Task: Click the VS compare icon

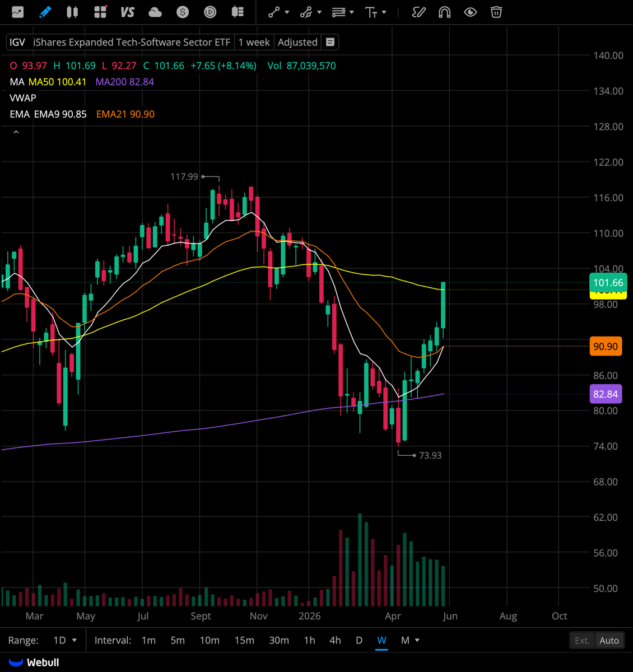Action: [128, 12]
